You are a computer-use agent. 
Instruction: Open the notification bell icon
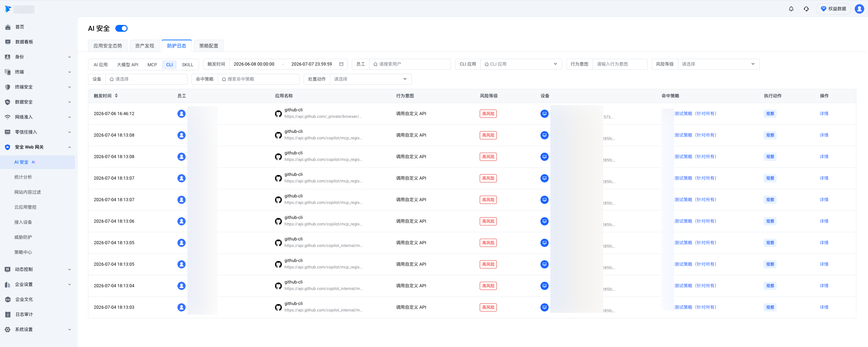(x=791, y=9)
